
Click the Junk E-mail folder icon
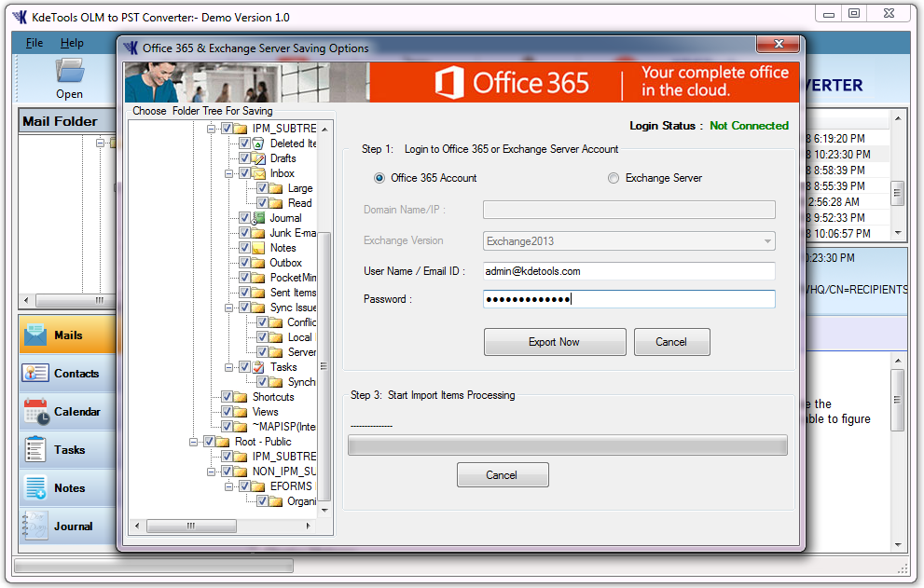[258, 233]
